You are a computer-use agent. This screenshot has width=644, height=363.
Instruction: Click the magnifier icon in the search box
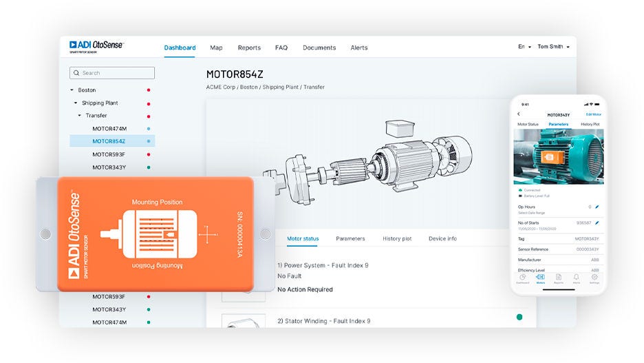tap(76, 73)
